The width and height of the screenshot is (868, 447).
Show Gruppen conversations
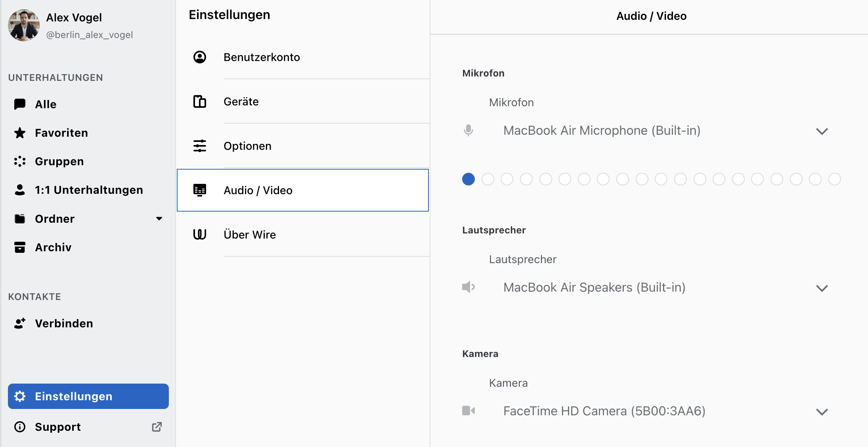coord(88,161)
